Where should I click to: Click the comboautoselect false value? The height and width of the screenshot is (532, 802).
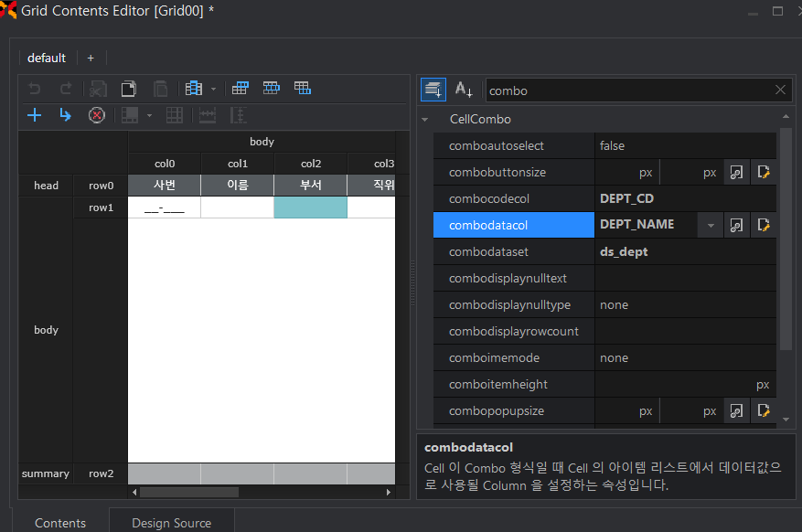click(685, 145)
